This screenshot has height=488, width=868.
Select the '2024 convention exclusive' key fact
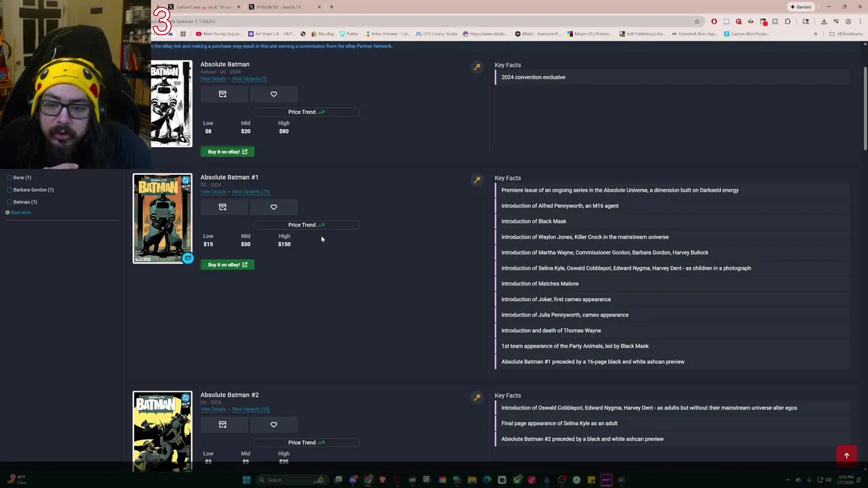coord(533,77)
